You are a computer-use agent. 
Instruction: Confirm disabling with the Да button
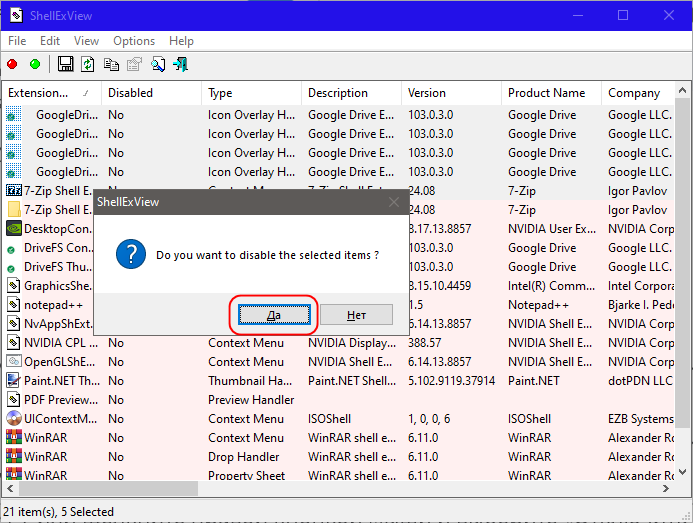[274, 315]
